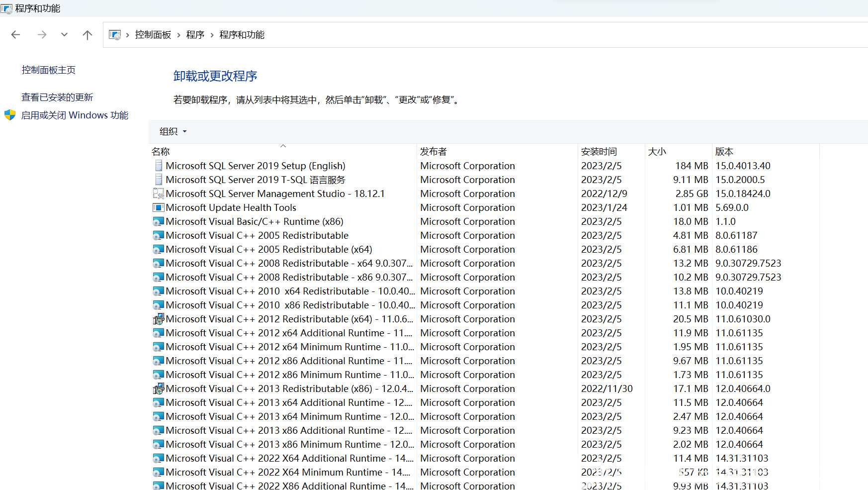Click the Visual C++ 2010 x64 Redistributable icon
868x490 pixels.
click(159, 291)
